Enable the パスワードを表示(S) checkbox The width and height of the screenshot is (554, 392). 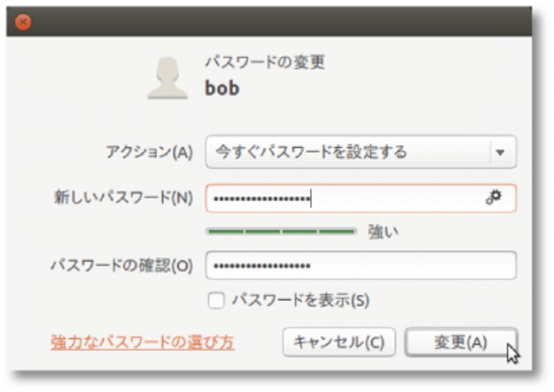coord(216,301)
